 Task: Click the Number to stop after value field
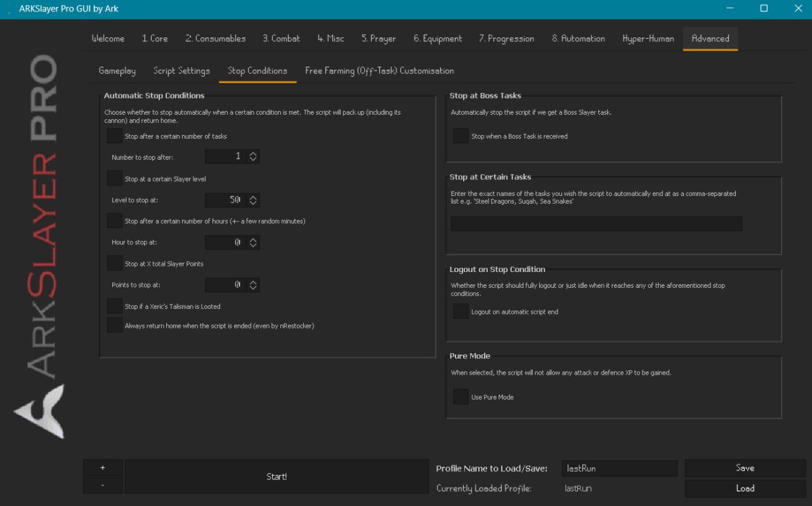pyautogui.click(x=225, y=157)
